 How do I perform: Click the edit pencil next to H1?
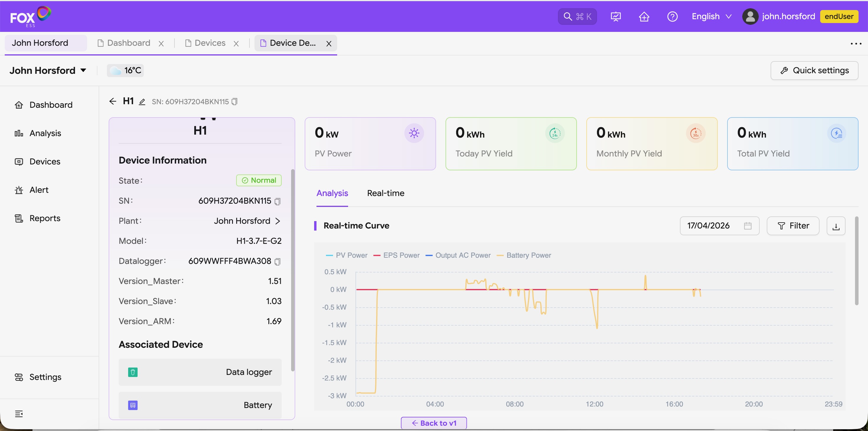(x=142, y=102)
